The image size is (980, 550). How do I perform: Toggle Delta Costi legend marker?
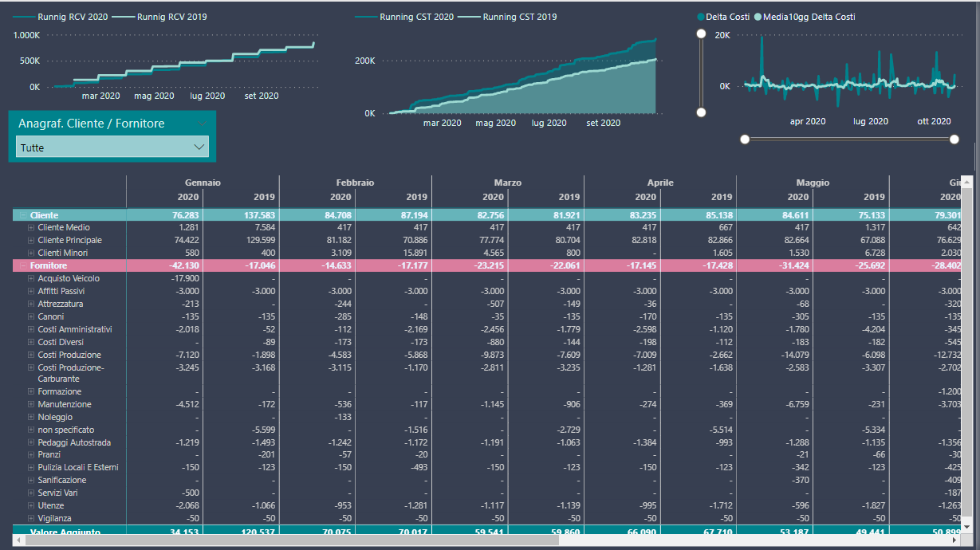click(x=701, y=17)
